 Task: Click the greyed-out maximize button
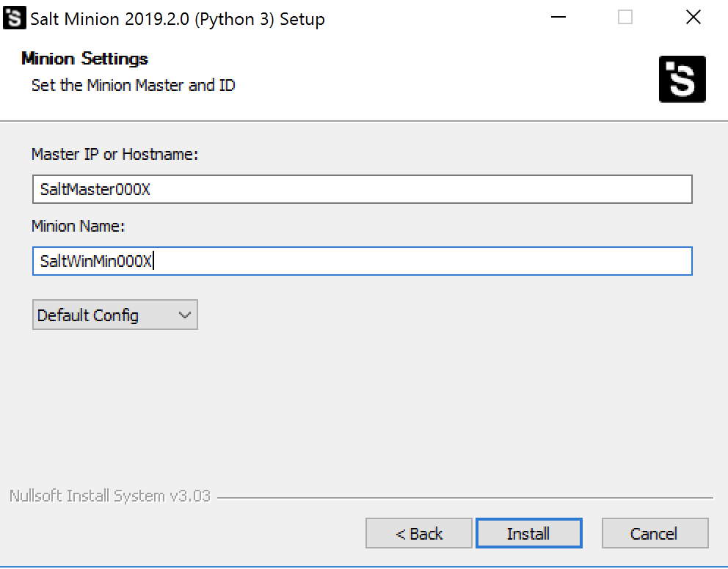pos(625,18)
